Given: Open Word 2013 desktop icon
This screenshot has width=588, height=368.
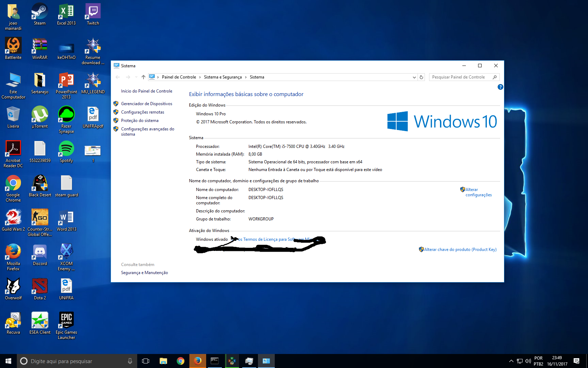Looking at the screenshot, I should pos(66,220).
